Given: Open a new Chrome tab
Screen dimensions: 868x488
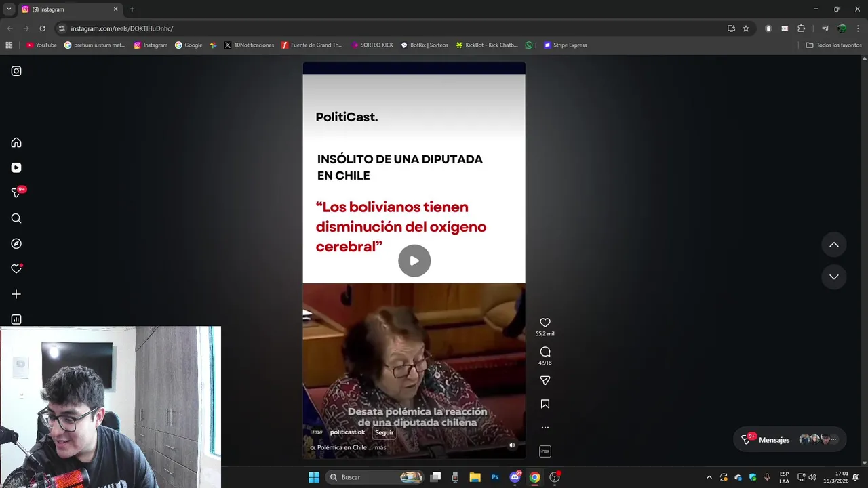Looking at the screenshot, I should pos(132,9).
